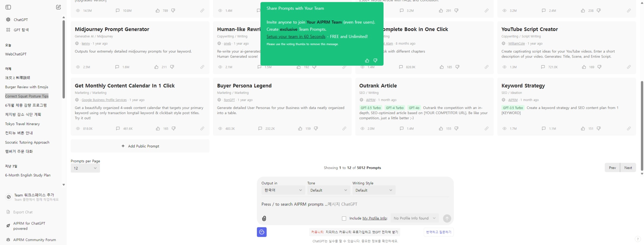This screenshot has width=644, height=245.
Task: Like the Get Monthly Content Calendar prompt
Action: pyautogui.click(x=158, y=129)
